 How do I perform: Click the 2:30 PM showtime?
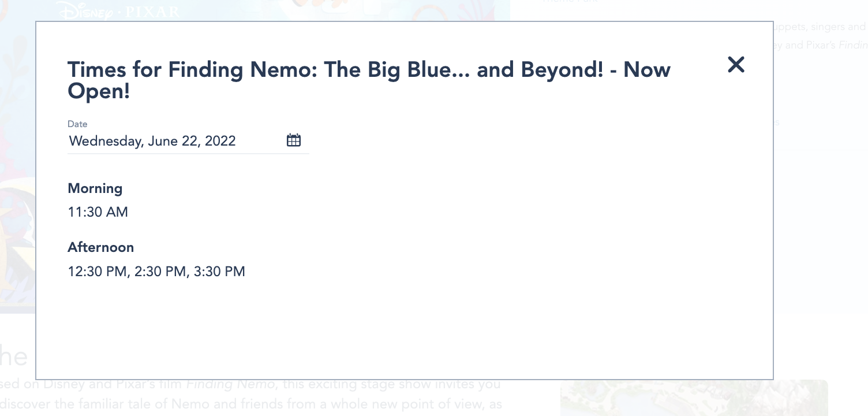(x=160, y=272)
